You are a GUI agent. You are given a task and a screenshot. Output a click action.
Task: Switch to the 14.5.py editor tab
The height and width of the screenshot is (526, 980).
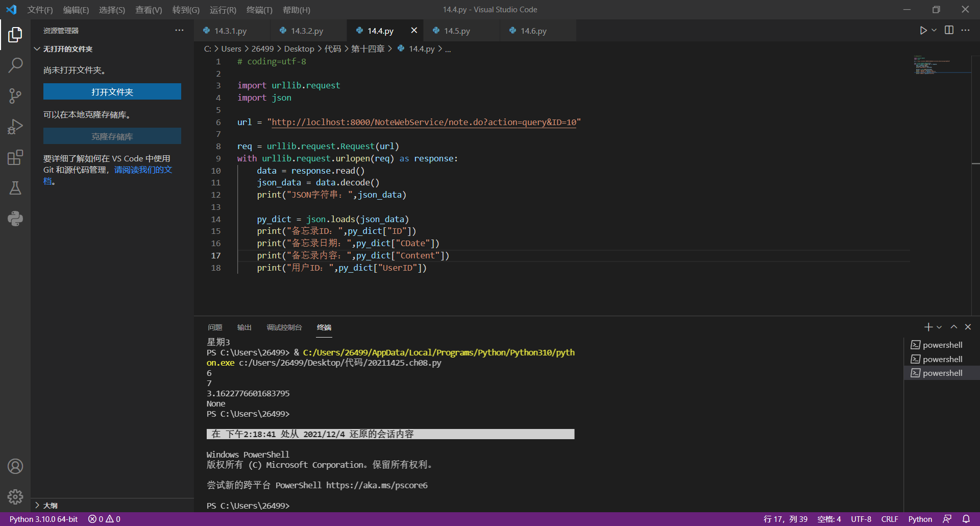coord(457,31)
